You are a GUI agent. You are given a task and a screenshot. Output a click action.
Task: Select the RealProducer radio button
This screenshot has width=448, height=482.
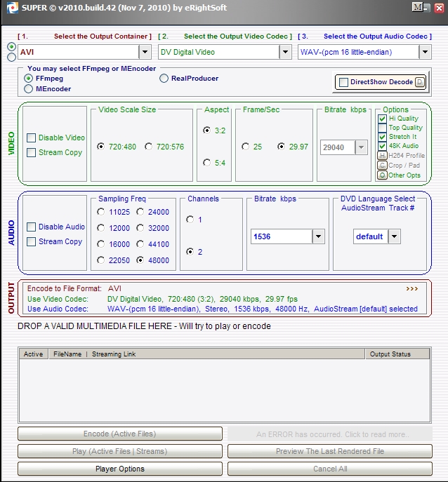pyautogui.click(x=164, y=79)
